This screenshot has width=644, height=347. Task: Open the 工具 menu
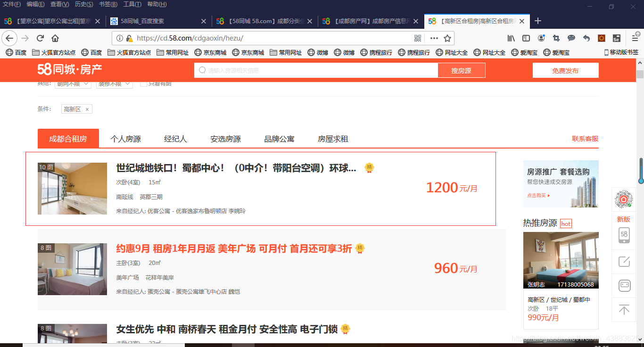coord(132,4)
